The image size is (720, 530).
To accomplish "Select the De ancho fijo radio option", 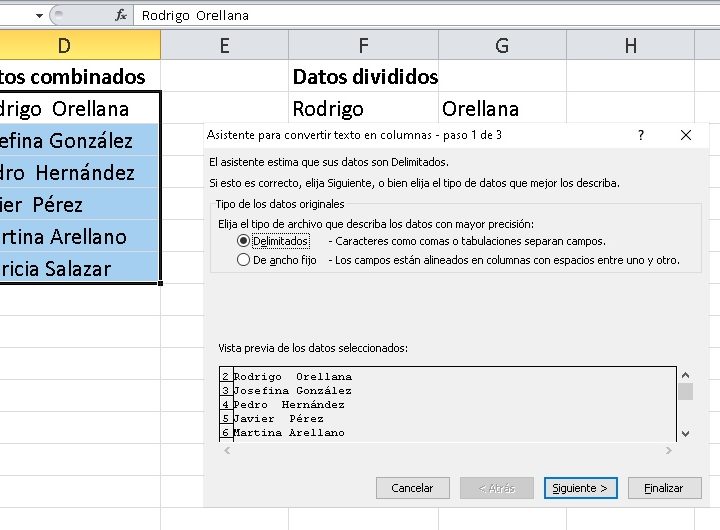I will coord(243,260).
